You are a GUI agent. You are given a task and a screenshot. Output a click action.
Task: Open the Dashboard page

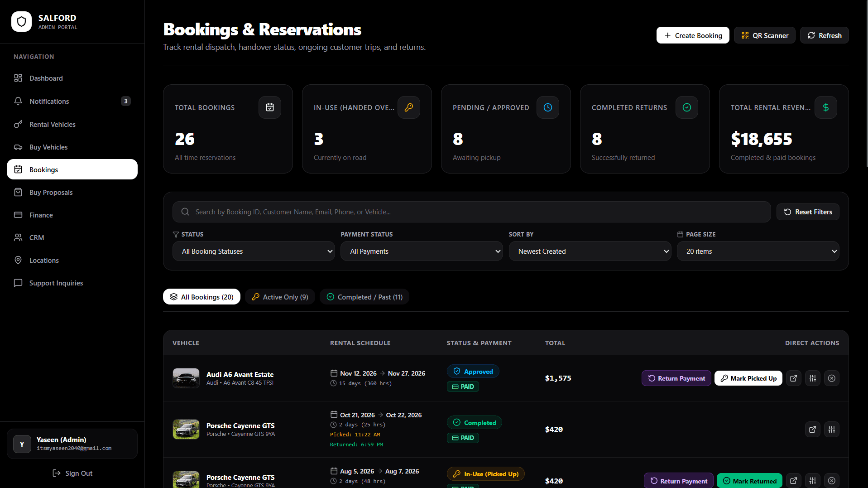coord(72,78)
